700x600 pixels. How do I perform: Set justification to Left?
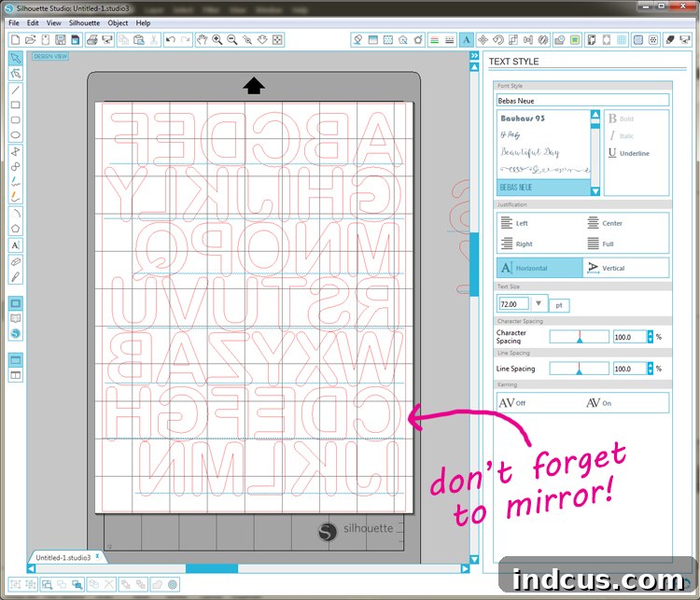coord(514,223)
